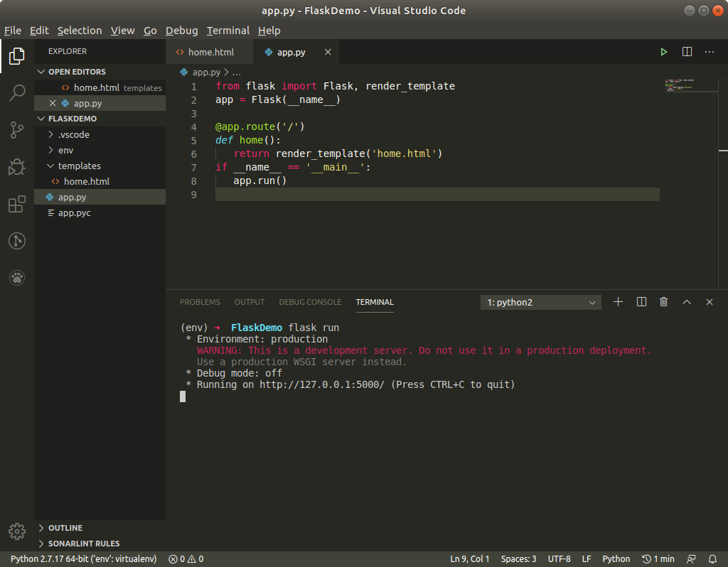Open editor More Actions ellipsis
Screen dimensions: 728x567
pyautogui.click(x=710, y=52)
